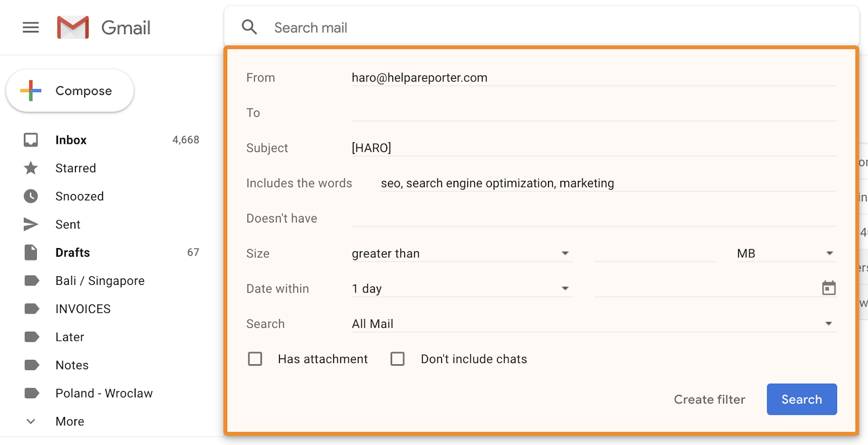
Task: Click the Gmail M logo
Action: click(73, 27)
